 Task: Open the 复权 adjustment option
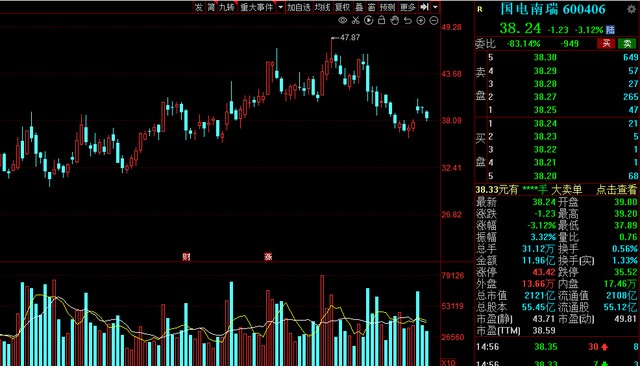pyautogui.click(x=342, y=7)
